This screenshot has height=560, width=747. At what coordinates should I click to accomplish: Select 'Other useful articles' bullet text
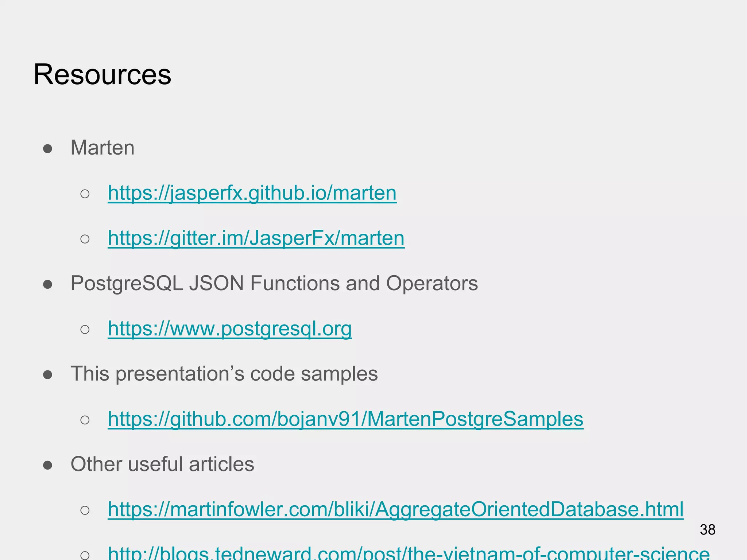click(162, 464)
